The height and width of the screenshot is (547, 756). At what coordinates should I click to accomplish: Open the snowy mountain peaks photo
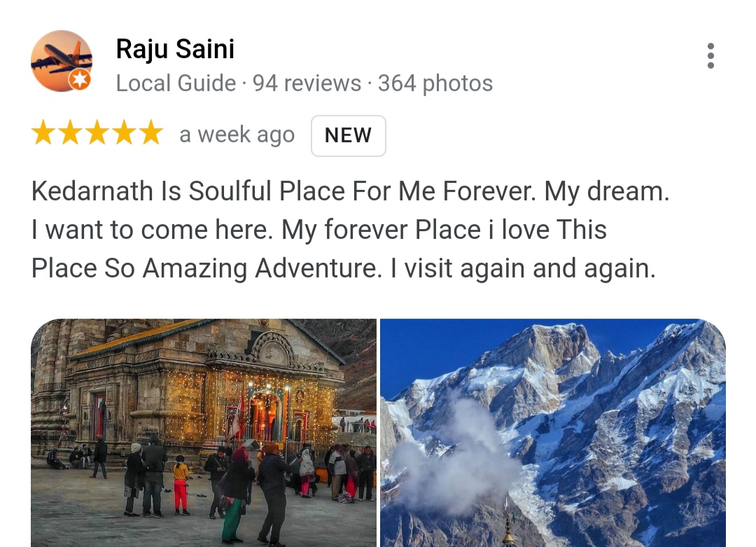click(553, 433)
